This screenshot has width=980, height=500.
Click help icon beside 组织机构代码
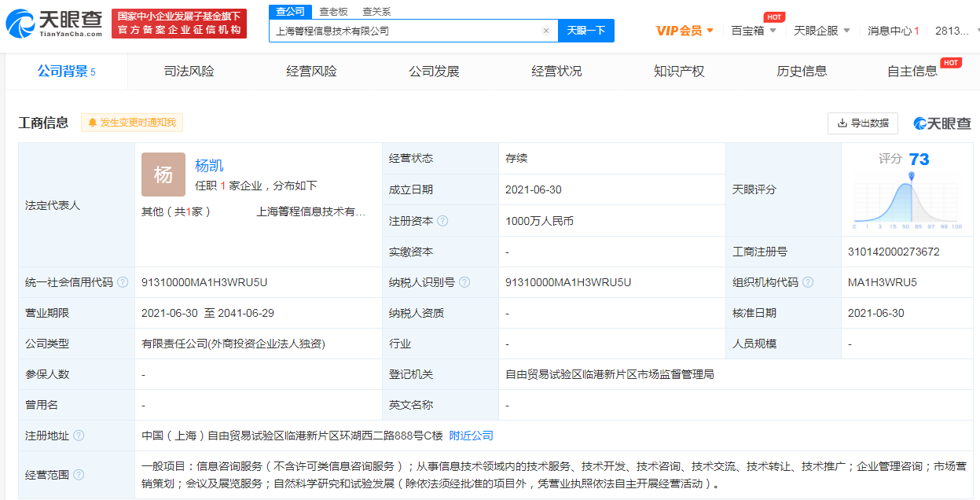point(808,282)
